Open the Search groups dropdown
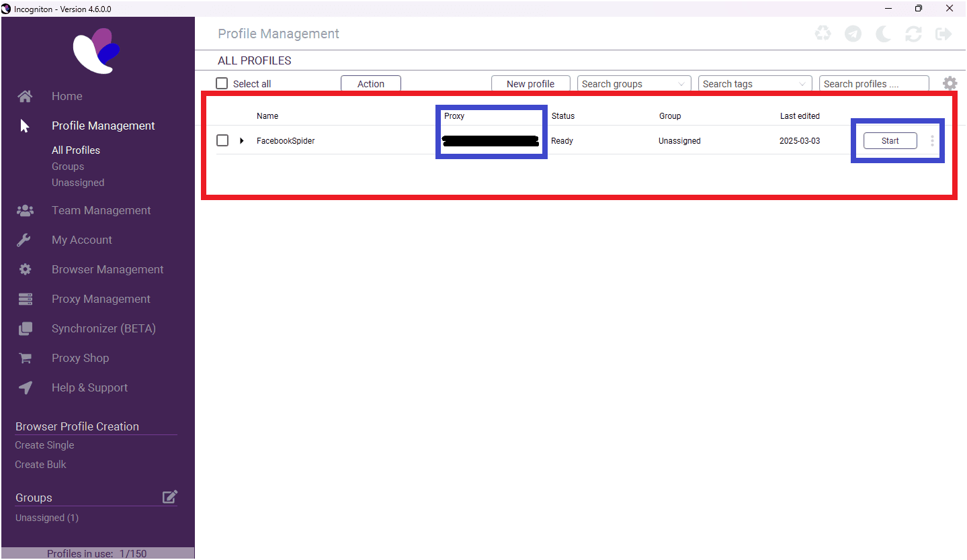The image size is (967, 560). coord(634,84)
